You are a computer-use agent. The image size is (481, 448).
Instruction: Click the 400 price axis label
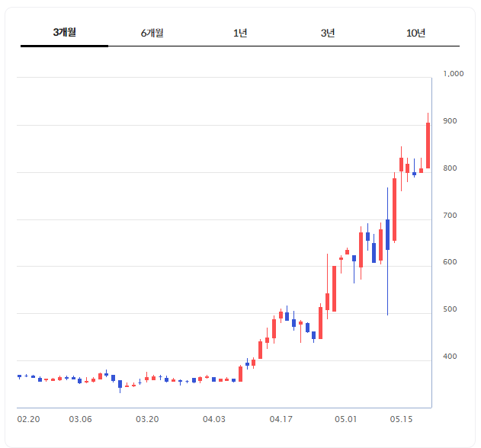(450, 357)
